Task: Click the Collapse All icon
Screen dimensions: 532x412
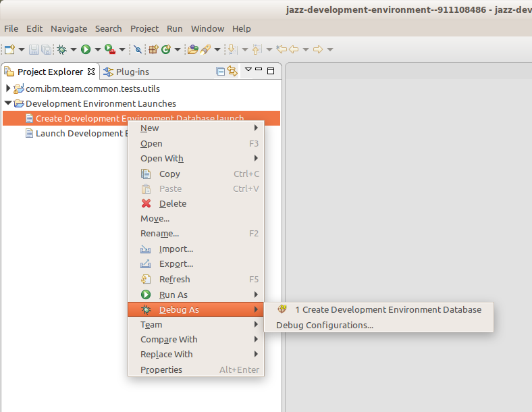Action: click(220, 72)
